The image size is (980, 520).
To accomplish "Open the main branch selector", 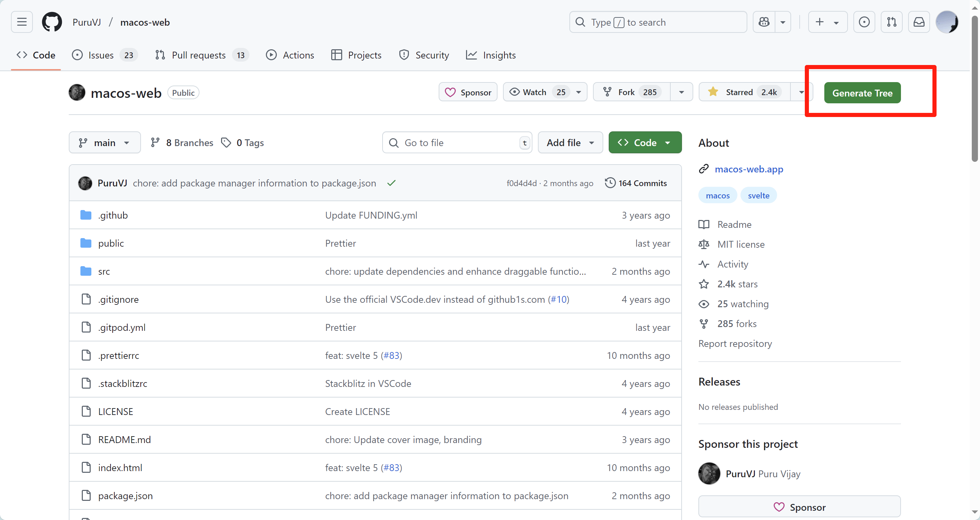I will (105, 142).
